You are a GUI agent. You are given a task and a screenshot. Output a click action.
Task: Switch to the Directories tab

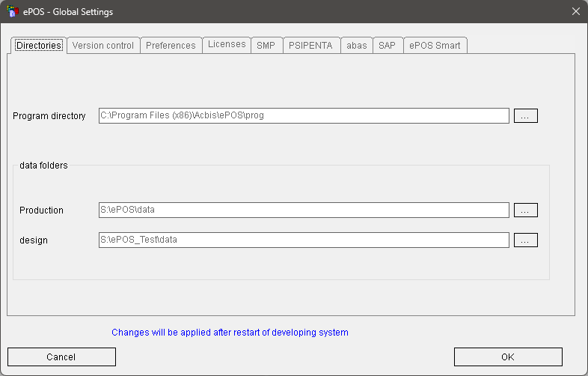[x=39, y=46]
